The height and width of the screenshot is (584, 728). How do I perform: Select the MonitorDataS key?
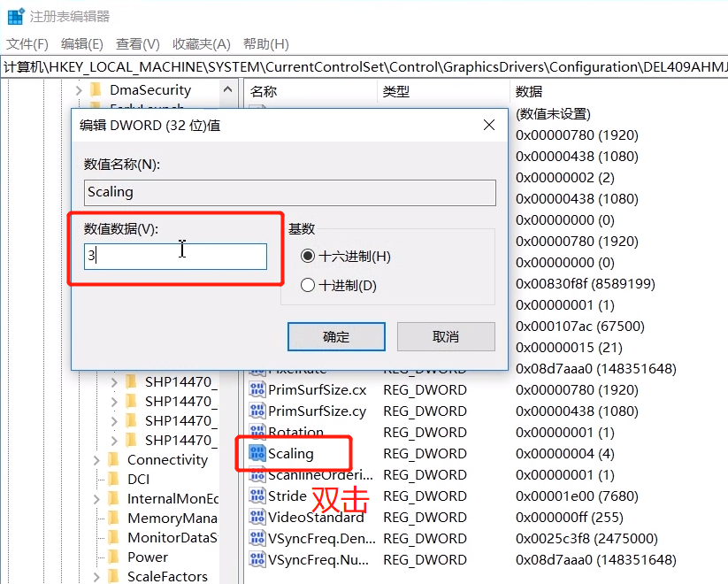[x=167, y=538]
